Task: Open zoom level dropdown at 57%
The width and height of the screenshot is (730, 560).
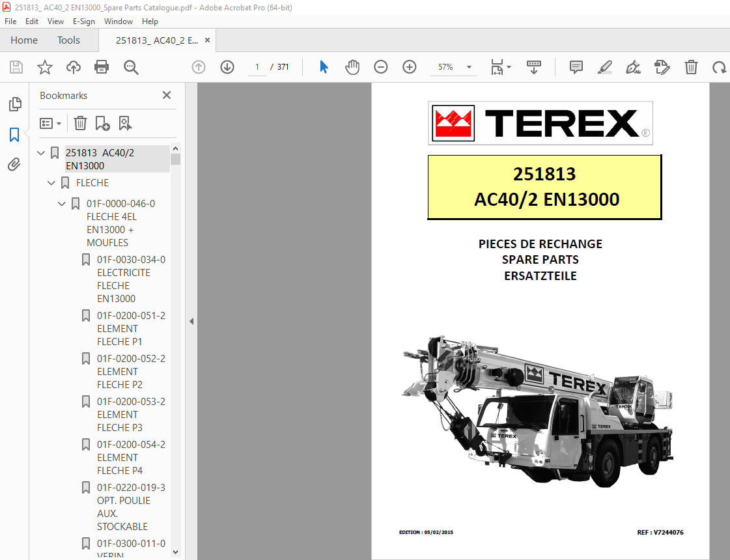Action: pyautogui.click(x=469, y=67)
